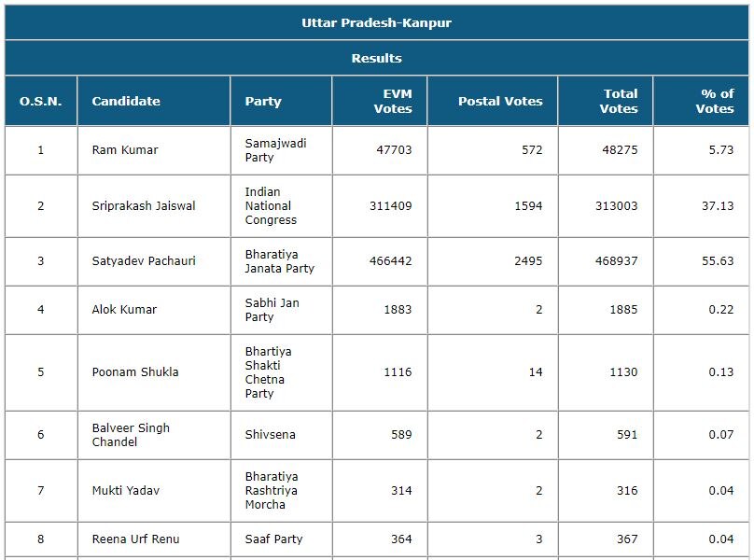The width and height of the screenshot is (754, 560).
Task: Click the Postal Votes column header
Action: [493, 101]
